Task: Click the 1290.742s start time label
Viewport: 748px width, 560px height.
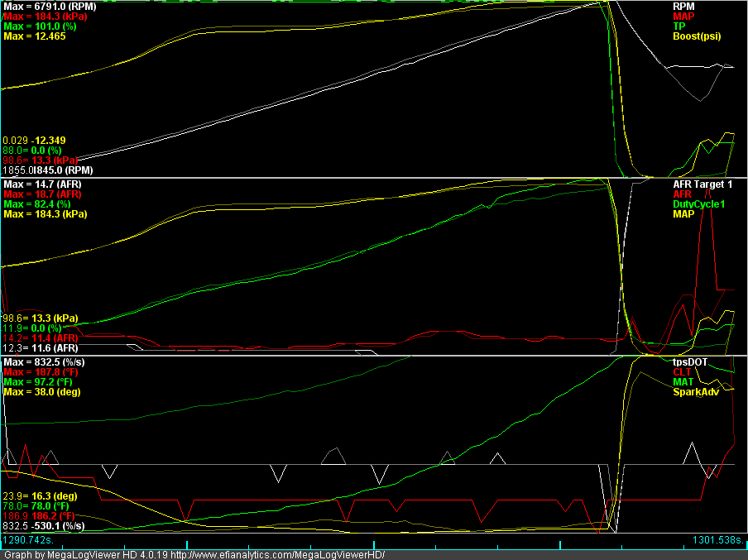Action: 27,540
